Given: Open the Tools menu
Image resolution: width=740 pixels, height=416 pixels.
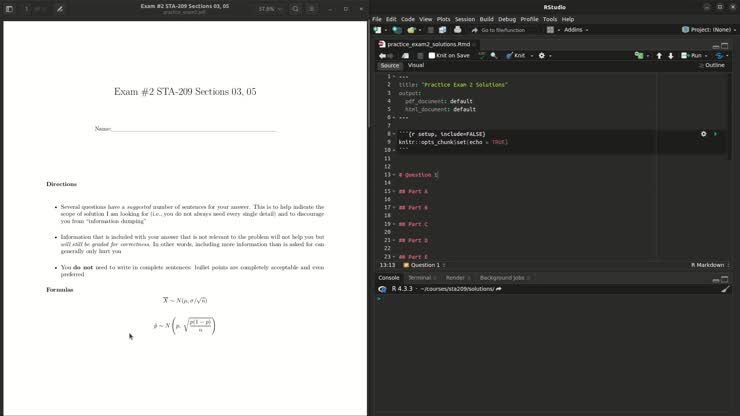Looking at the screenshot, I should (550, 19).
